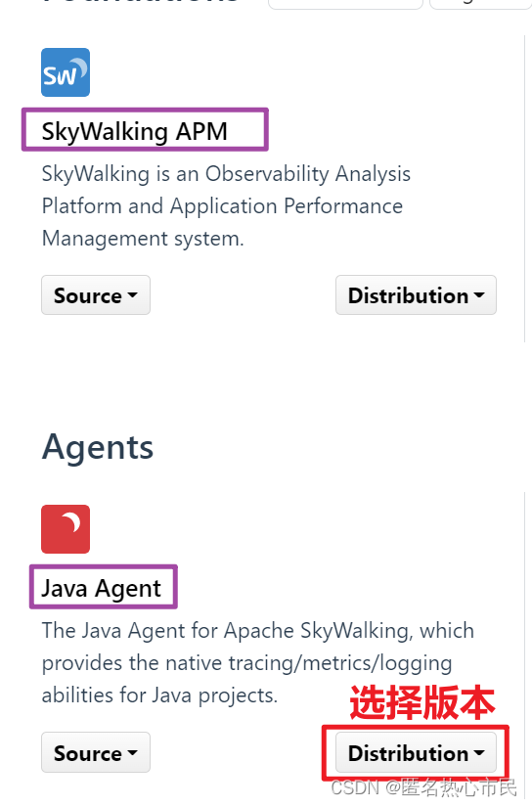Click the red Java Agent logo icon
The image size is (532, 807).
tap(66, 529)
